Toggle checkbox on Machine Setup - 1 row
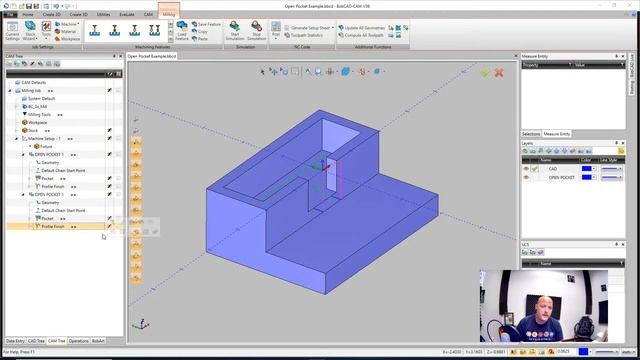Image resolution: width=640 pixels, height=360 pixels. pyautogui.click(x=118, y=138)
